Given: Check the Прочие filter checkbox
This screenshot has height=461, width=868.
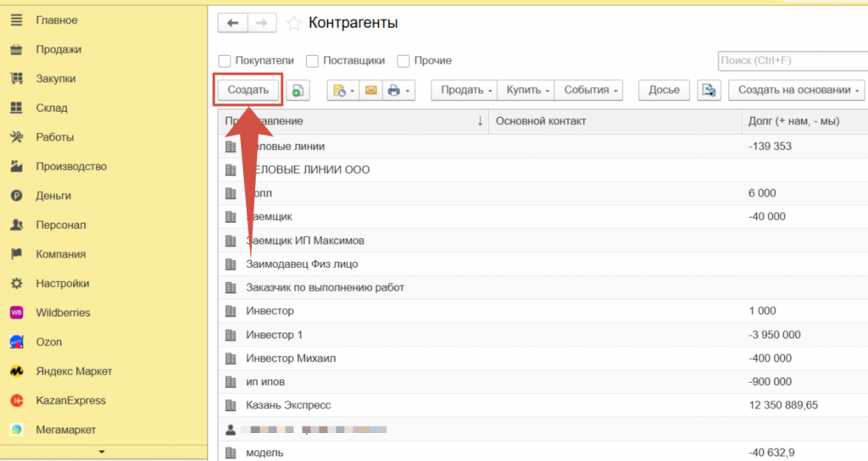Looking at the screenshot, I should coord(403,61).
